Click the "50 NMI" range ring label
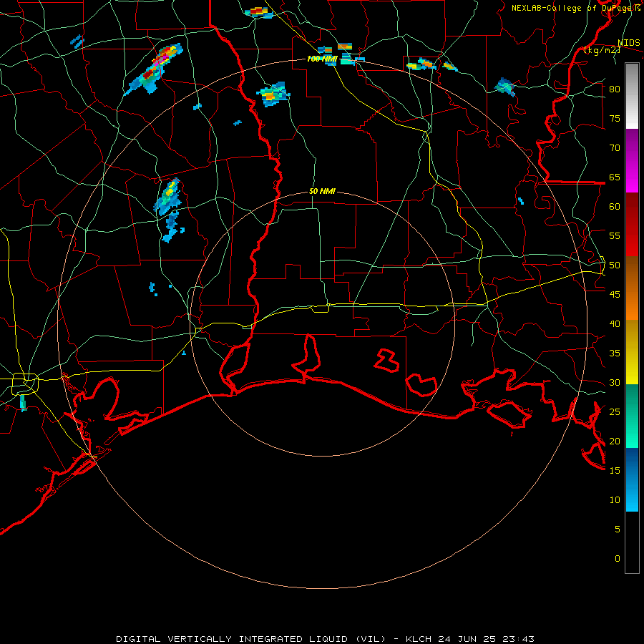Screen dimensions: 644x644 tap(322, 191)
